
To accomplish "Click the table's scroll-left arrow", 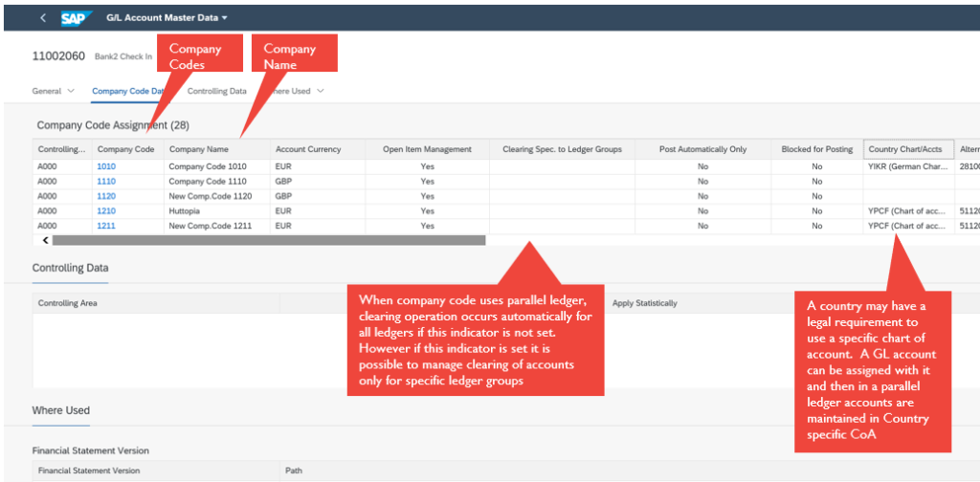I will pos(46,240).
